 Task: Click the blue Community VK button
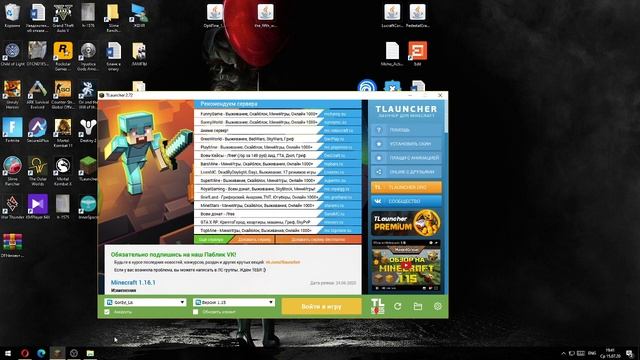point(406,201)
